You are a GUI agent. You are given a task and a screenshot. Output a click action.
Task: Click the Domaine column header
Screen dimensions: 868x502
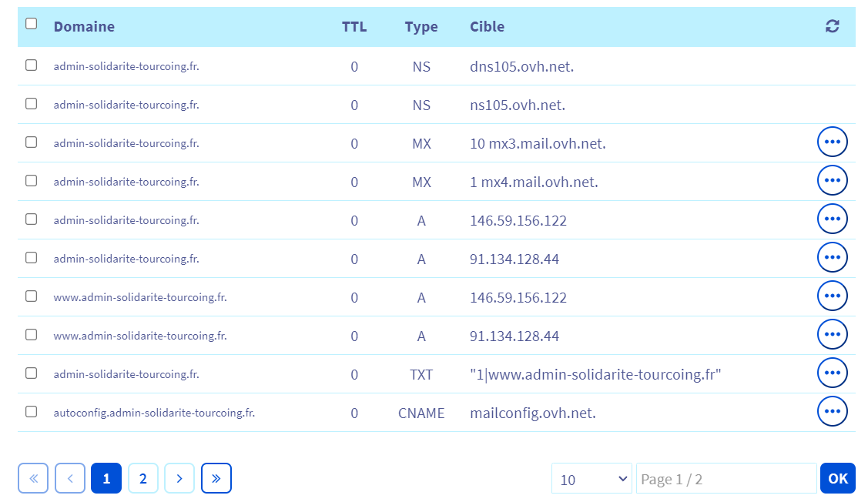coord(84,27)
